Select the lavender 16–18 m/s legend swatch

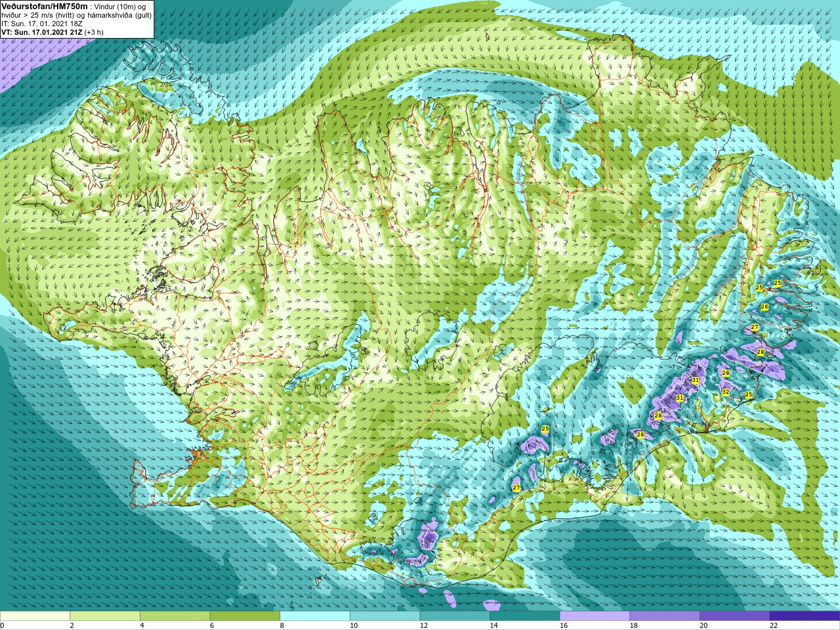595,616
